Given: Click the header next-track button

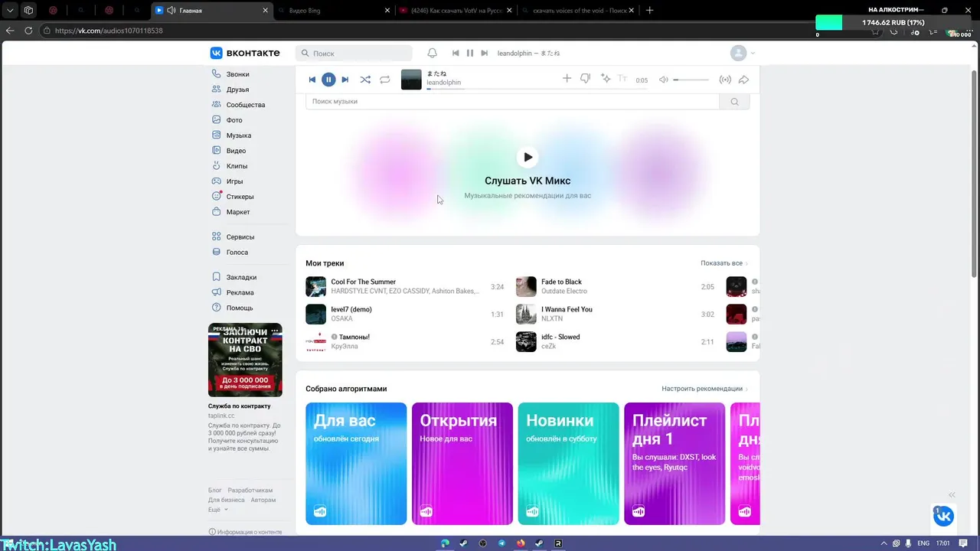Looking at the screenshot, I should tap(484, 53).
